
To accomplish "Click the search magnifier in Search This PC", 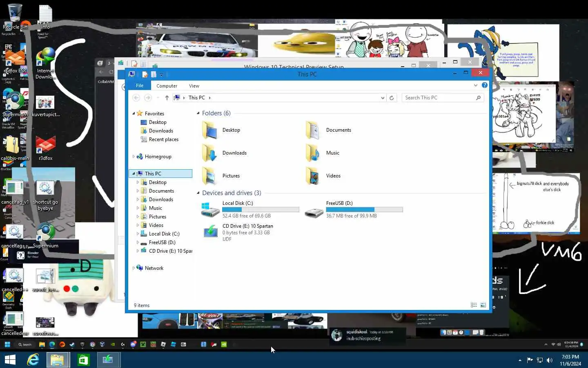I will tap(478, 98).
